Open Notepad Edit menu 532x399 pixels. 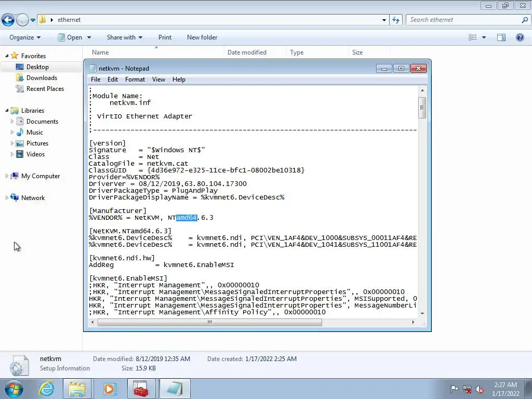pyautogui.click(x=113, y=79)
